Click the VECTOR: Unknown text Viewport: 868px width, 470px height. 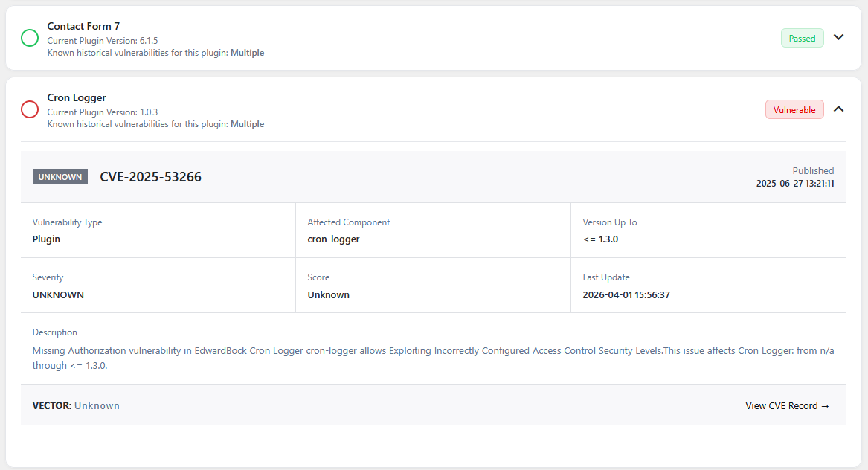point(76,406)
